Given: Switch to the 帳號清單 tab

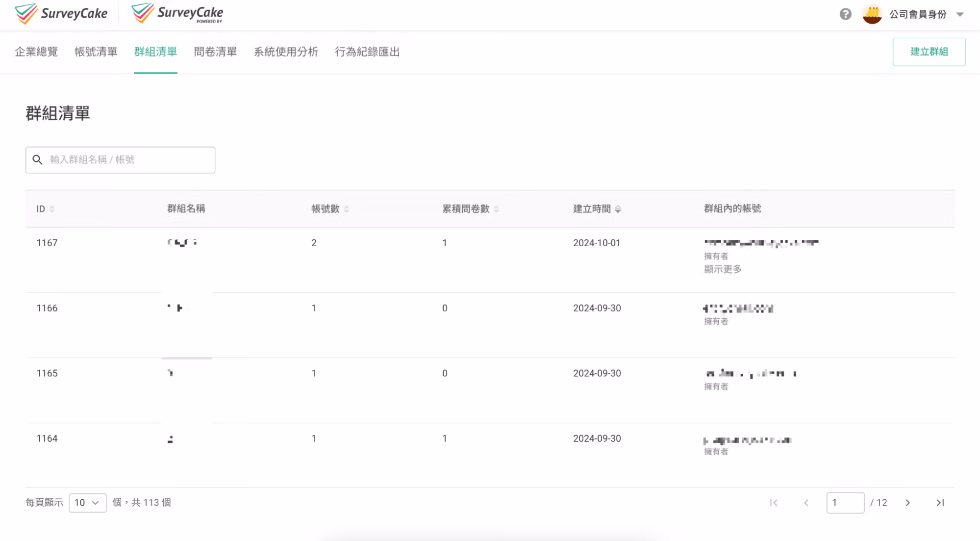Looking at the screenshot, I should click(x=96, y=52).
